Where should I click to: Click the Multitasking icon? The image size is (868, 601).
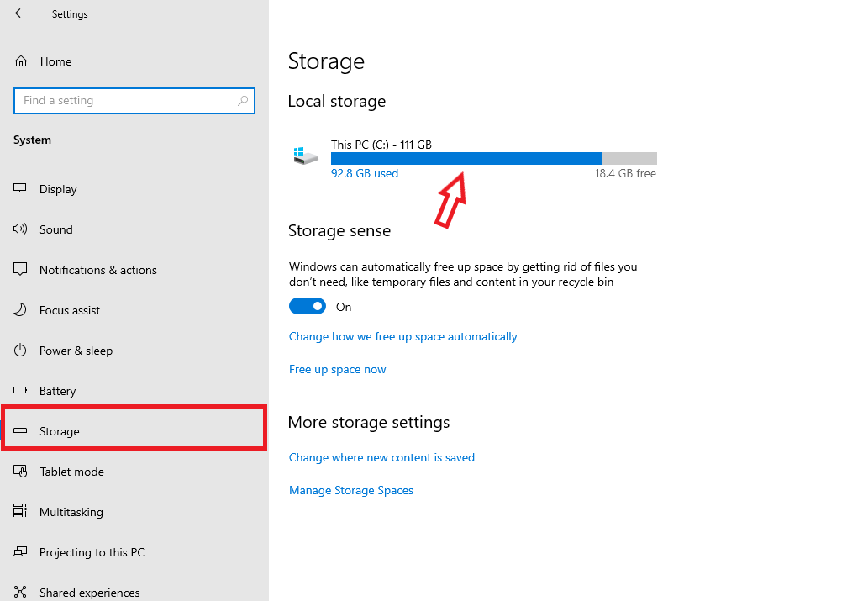20,511
